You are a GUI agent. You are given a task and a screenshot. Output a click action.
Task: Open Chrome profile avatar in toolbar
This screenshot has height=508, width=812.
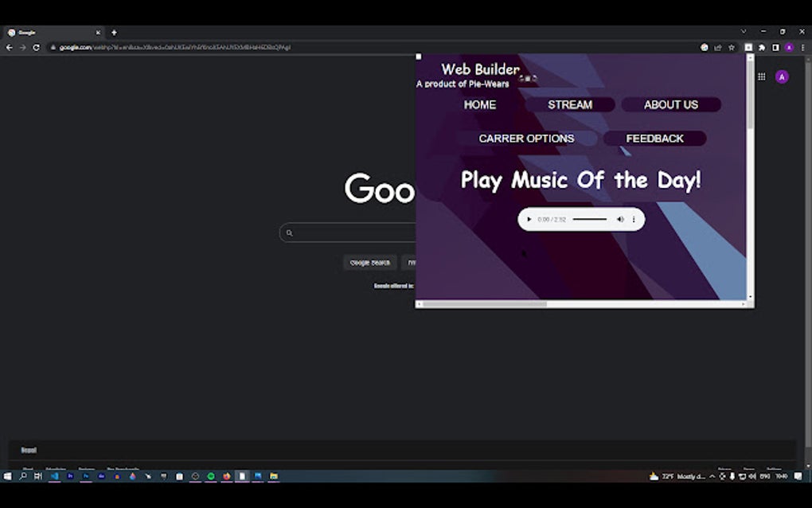point(789,47)
